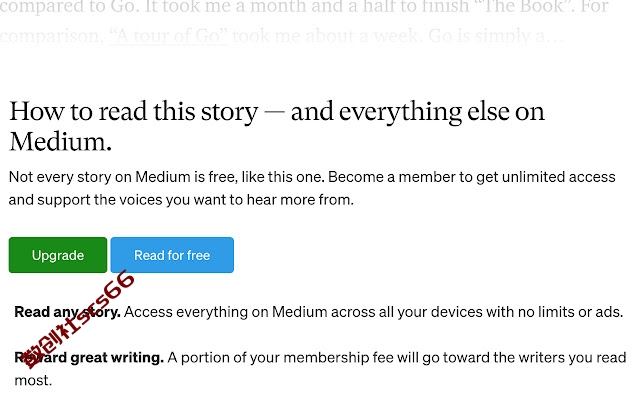Click the green Upgrade button

(x=58, y=255)
